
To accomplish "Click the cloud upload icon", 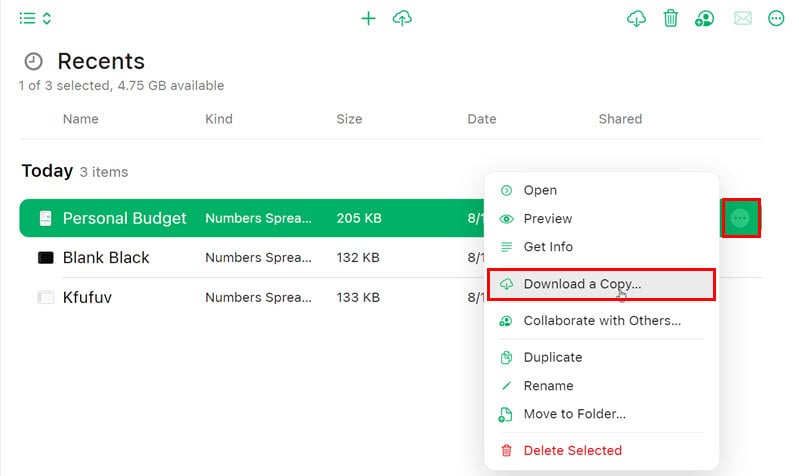I will (402, 18).
